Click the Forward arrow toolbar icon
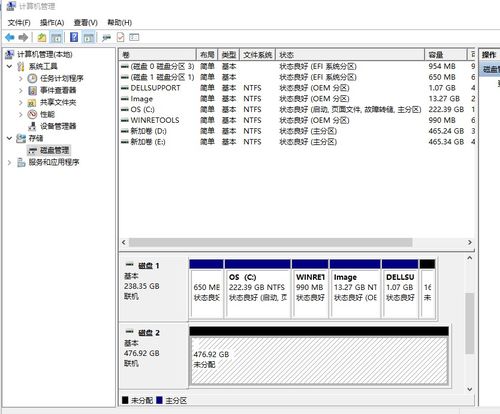This screenshot has width=500, height=414. (23, 37)
